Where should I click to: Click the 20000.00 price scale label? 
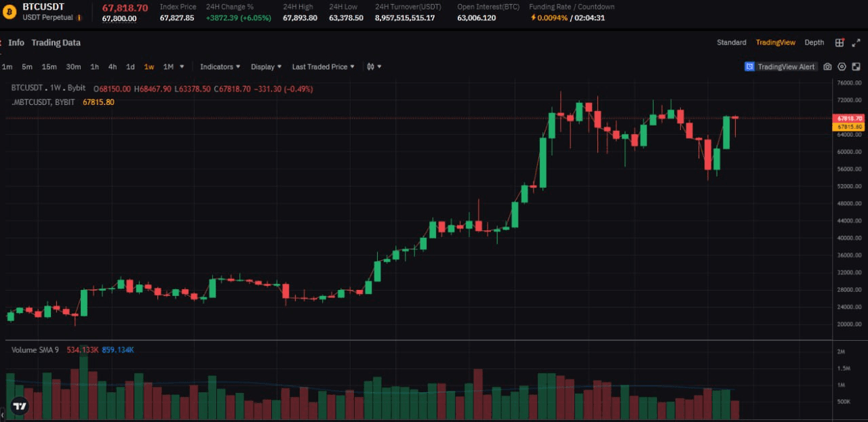(849, 324)
